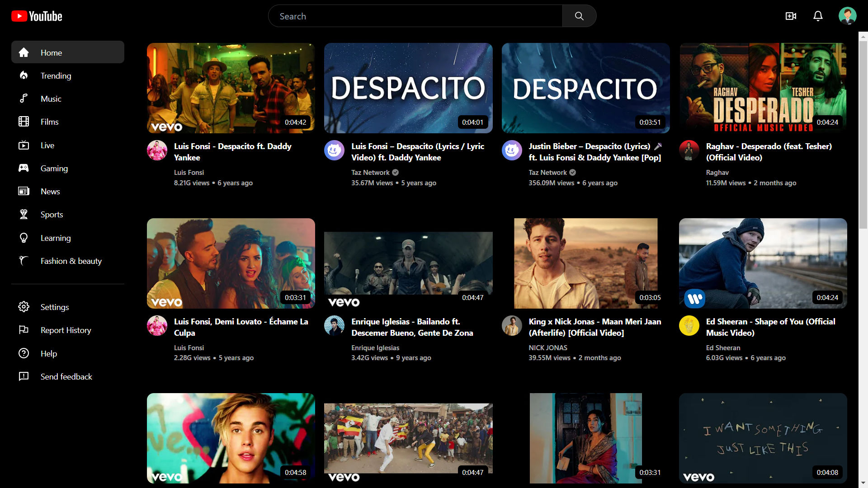The width and height of the screenshot is (868, 488).
Task: Open the notifications bell
Action: click(x=818, y=16)
